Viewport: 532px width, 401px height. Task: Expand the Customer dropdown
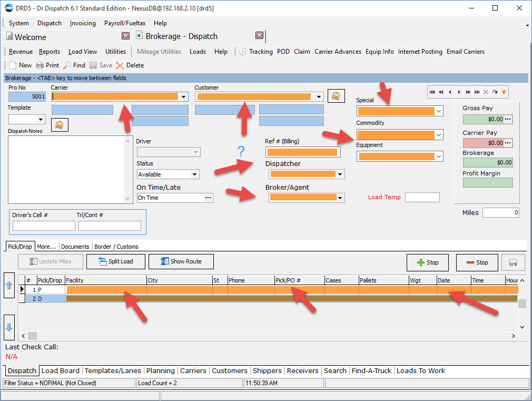point(319,97)
